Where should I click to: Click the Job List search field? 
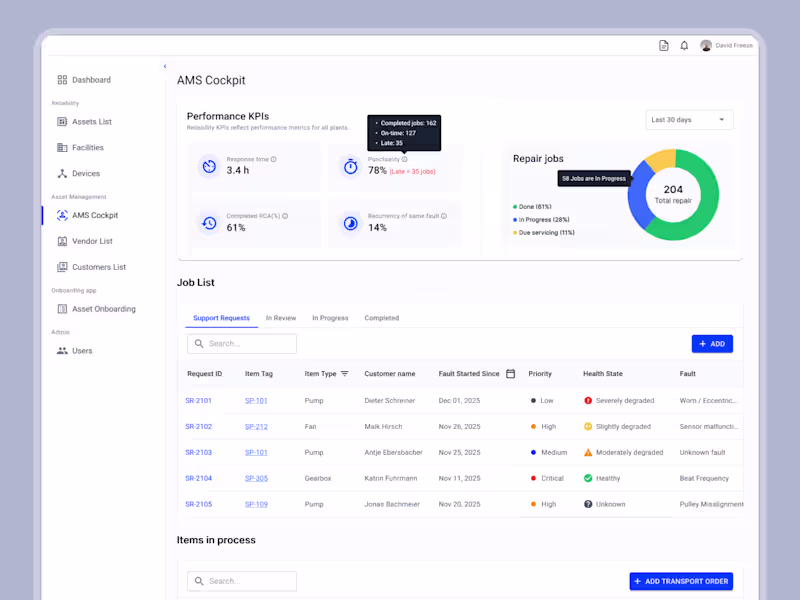click(x=240, y=343)
